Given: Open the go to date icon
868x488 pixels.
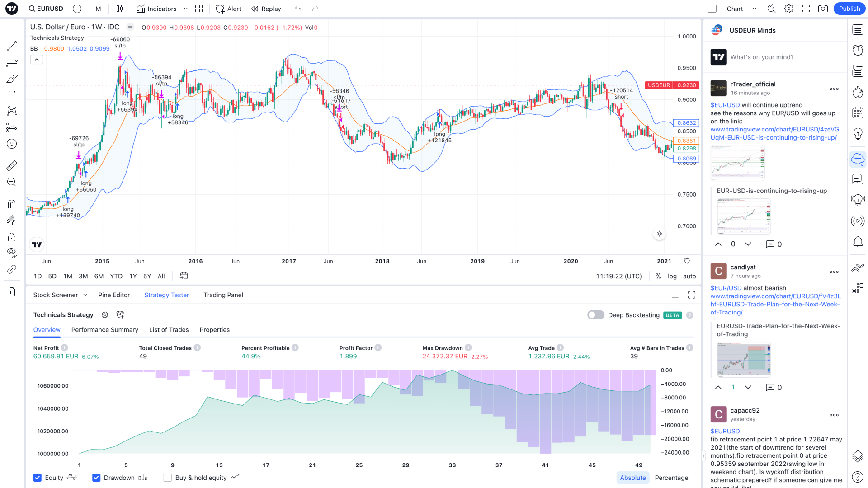Looking at the screenshot, I should [x=184, y=276].
